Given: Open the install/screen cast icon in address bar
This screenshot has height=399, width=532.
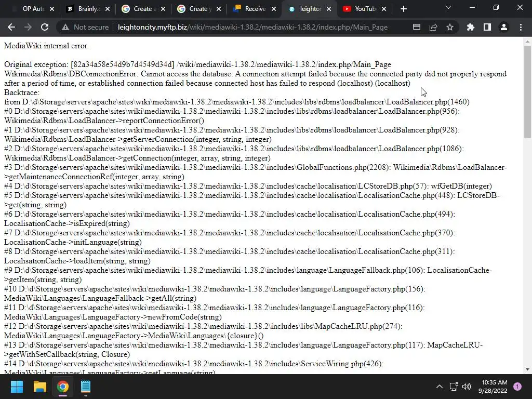Looking at the screenshot, I should (x=417, y=27).
